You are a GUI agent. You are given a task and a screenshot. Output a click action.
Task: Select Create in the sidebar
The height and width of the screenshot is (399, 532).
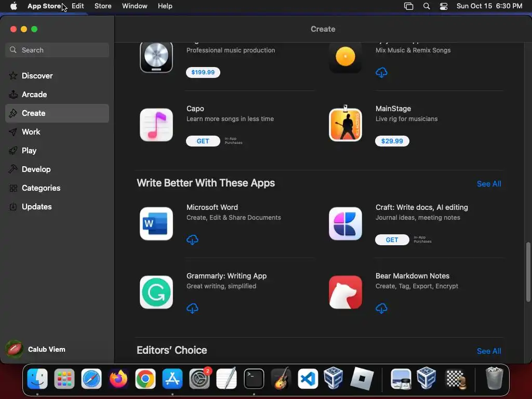pyautogui.click(x=57, y=113)
